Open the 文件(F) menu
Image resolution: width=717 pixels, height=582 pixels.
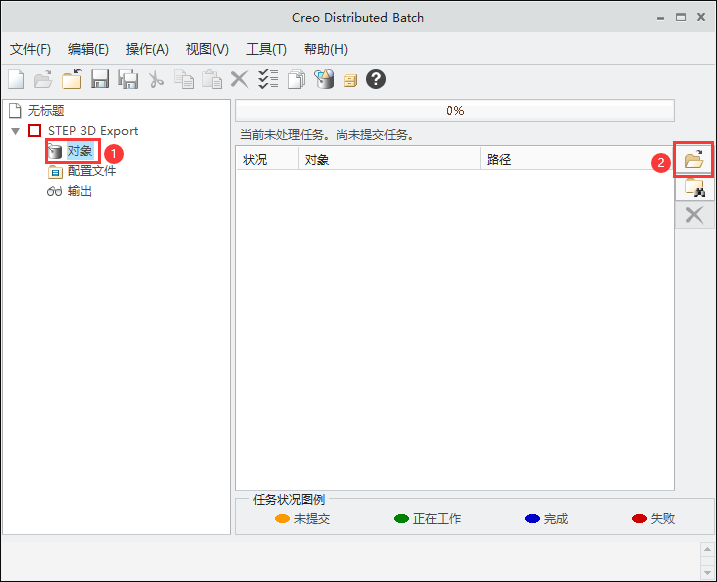[30, 49]
